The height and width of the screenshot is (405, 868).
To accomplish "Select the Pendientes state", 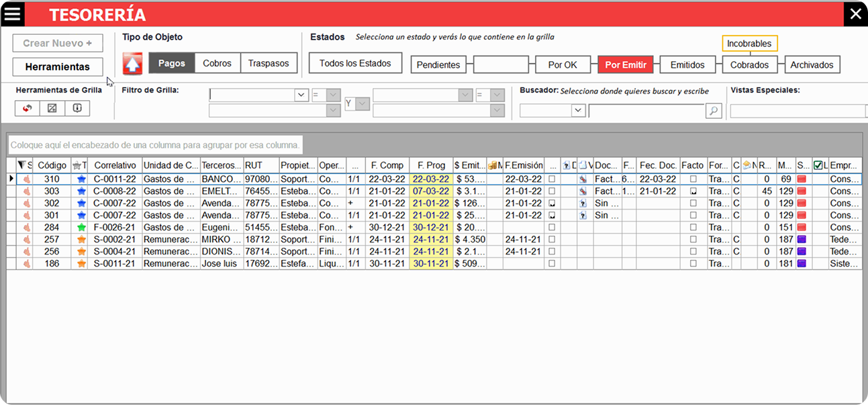I will tap(438, 65).
